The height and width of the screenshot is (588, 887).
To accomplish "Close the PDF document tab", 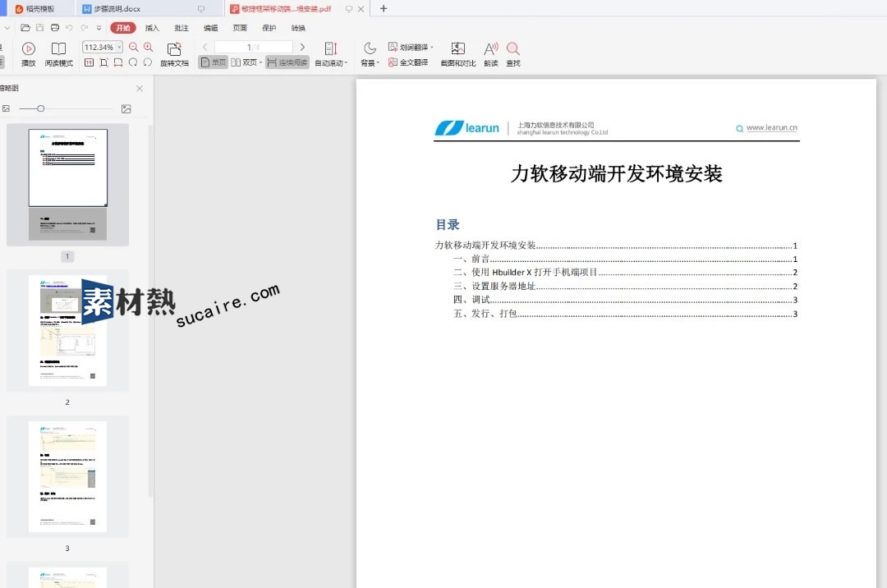I will point(361,8).
